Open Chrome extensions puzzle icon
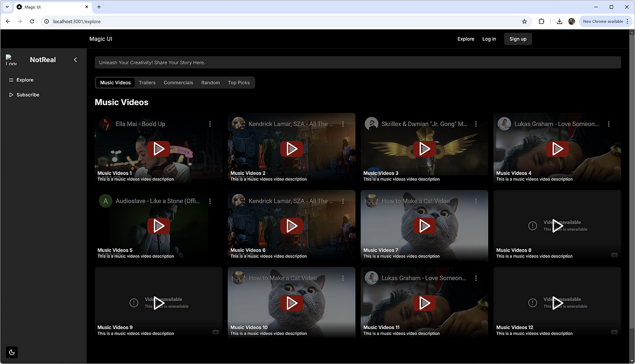 pyautogui.click(x=542, y=21)
